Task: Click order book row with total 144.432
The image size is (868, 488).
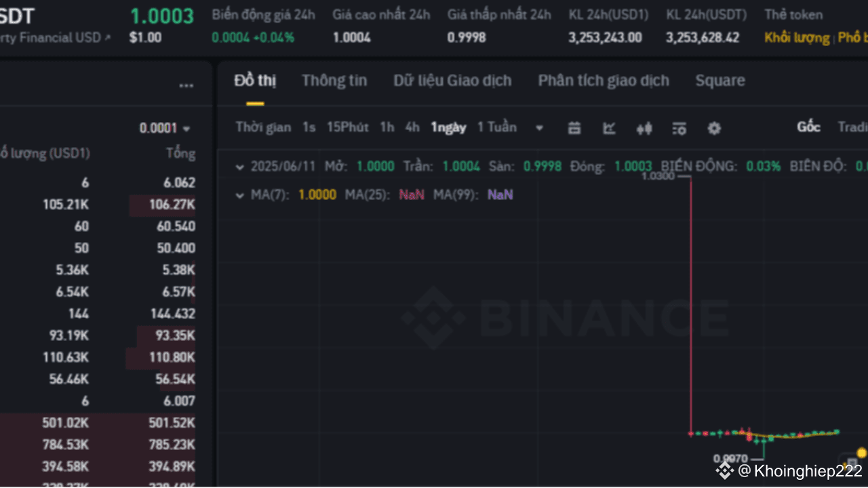Action: coord(98,314)
